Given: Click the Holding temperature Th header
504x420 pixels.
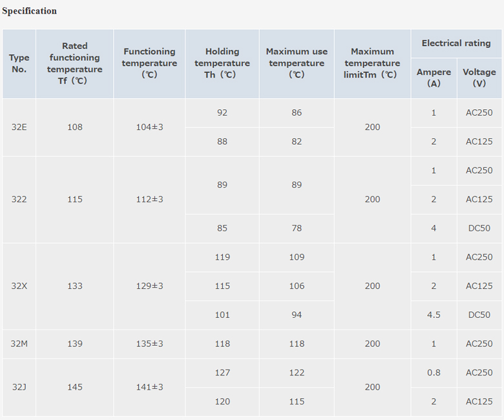Looking at the screenshot, I should click(x=222, y=63).
